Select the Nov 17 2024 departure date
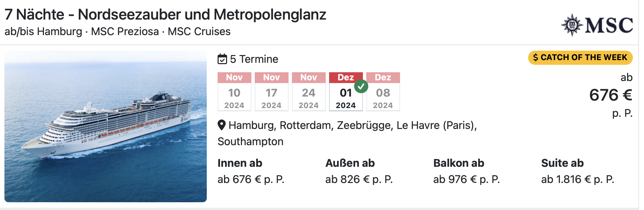This screenshot has width=644, height=210. tap(271, 91)
